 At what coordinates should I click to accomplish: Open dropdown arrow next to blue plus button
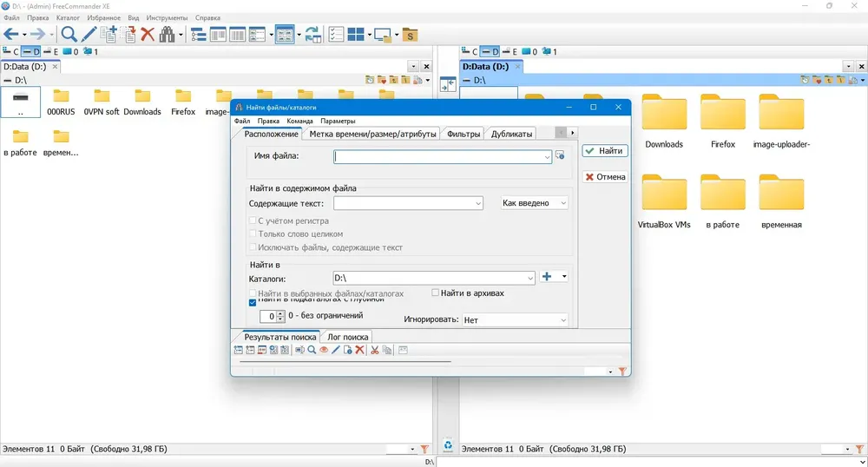click(x=564, y=277)
